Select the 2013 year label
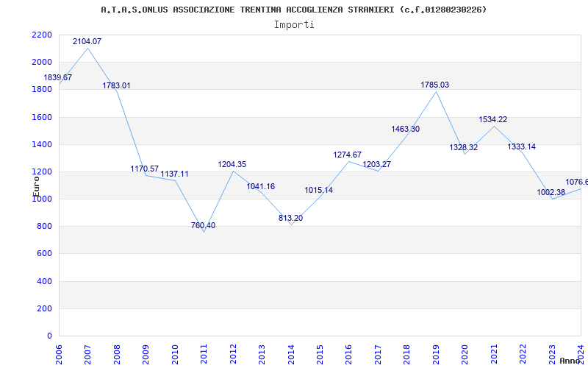This screenshot has width=588, height=368. pos(262,354)
